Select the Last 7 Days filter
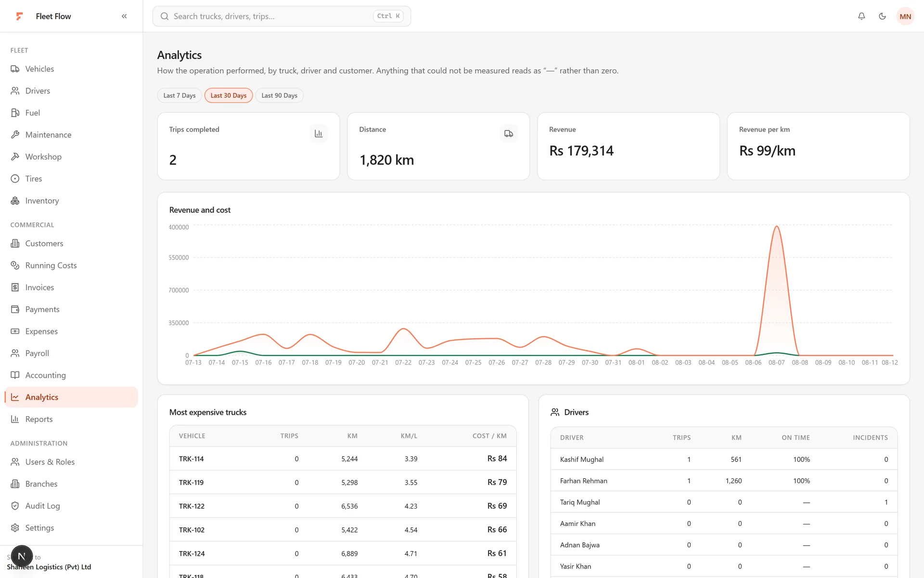 point(180,95)
